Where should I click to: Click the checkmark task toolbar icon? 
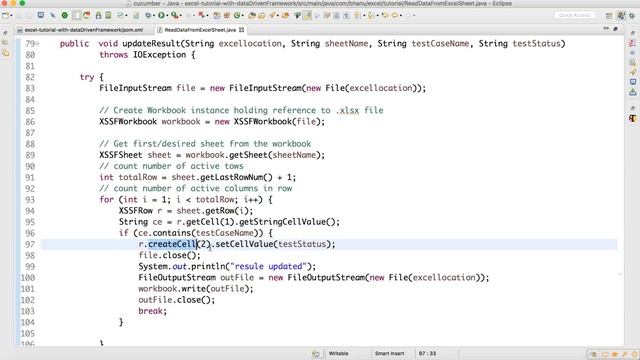coord(120,15)
